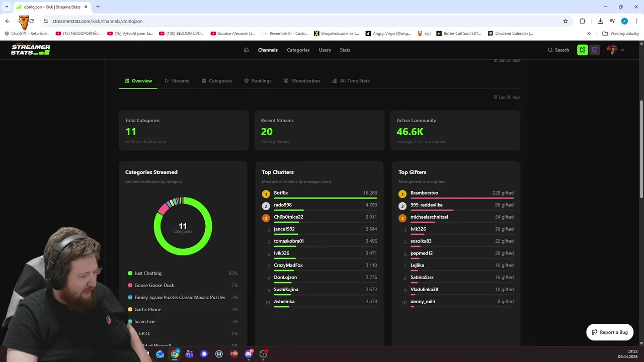Click chatter Ch0b0tnice22

[288, 217]
